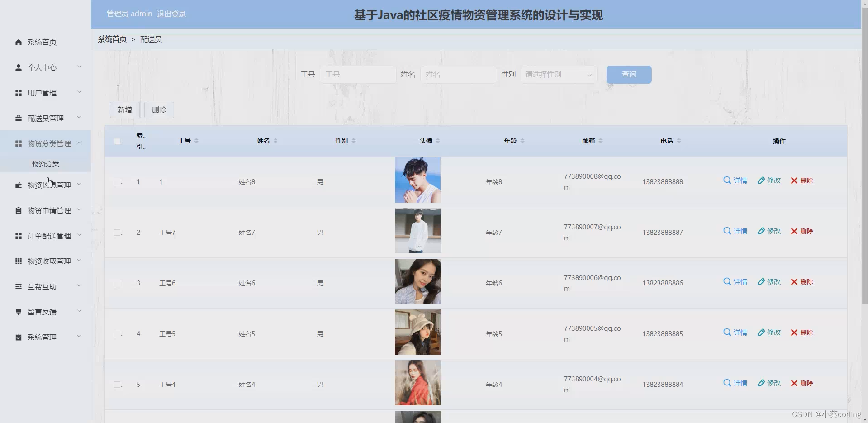
Task: Toggle the select-all header checkbox
Action: [117, 141]
